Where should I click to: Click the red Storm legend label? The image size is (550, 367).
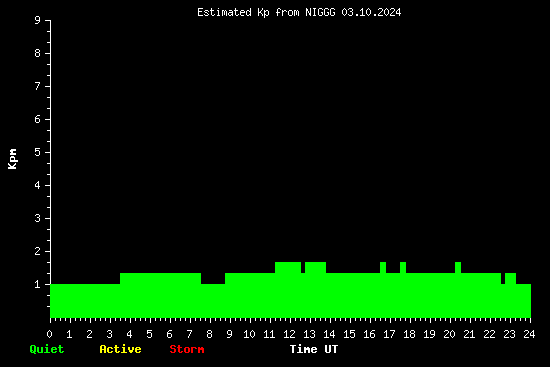point(187,349)
